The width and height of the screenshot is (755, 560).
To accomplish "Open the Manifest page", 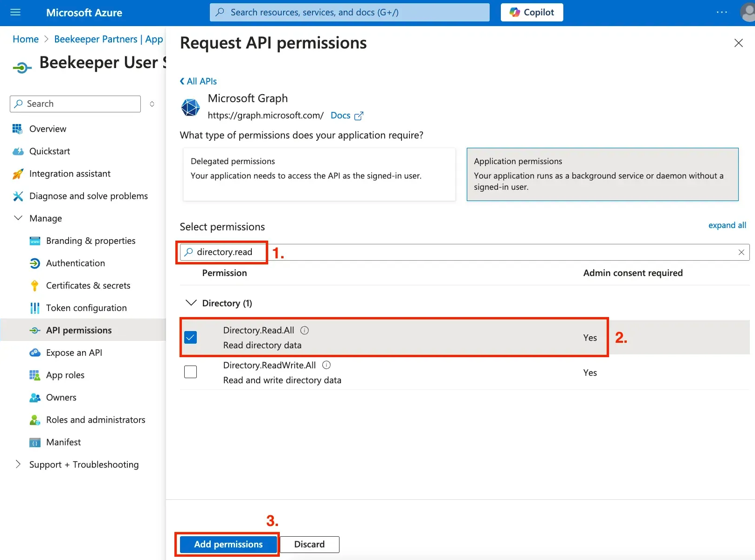I will tap(63, 442).
